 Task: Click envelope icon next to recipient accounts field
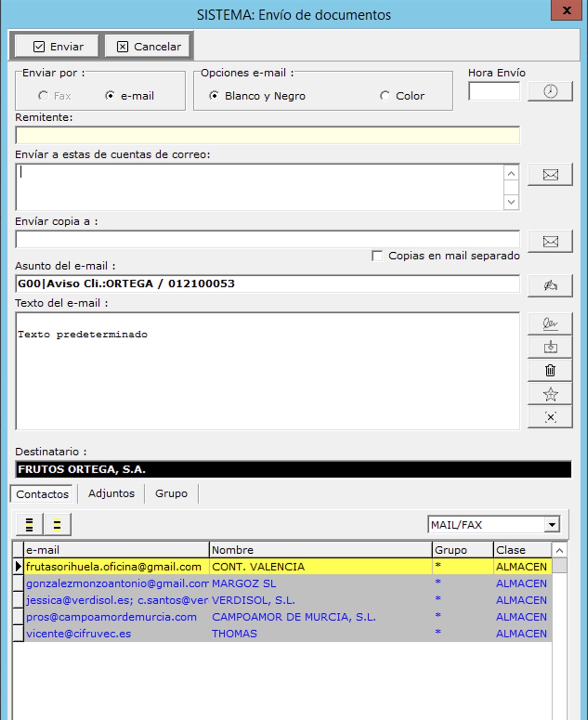point(550,175)
